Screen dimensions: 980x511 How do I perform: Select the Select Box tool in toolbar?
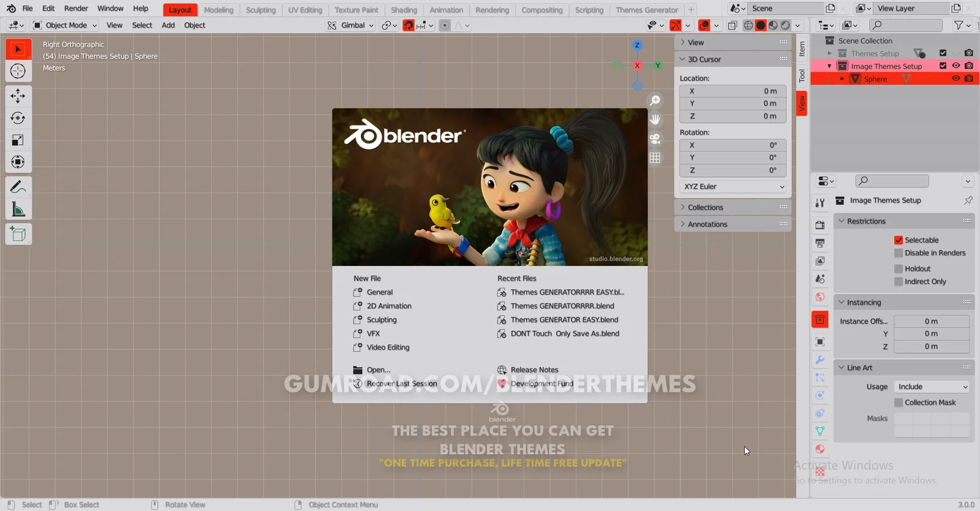tap(18, 49)
